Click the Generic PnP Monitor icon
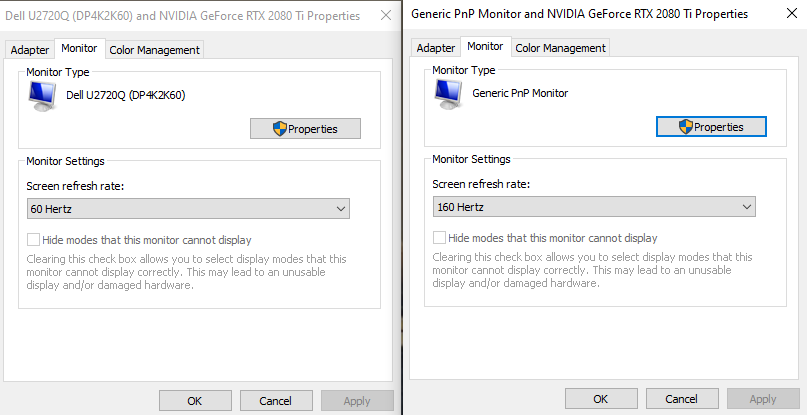 coord(448,93)
